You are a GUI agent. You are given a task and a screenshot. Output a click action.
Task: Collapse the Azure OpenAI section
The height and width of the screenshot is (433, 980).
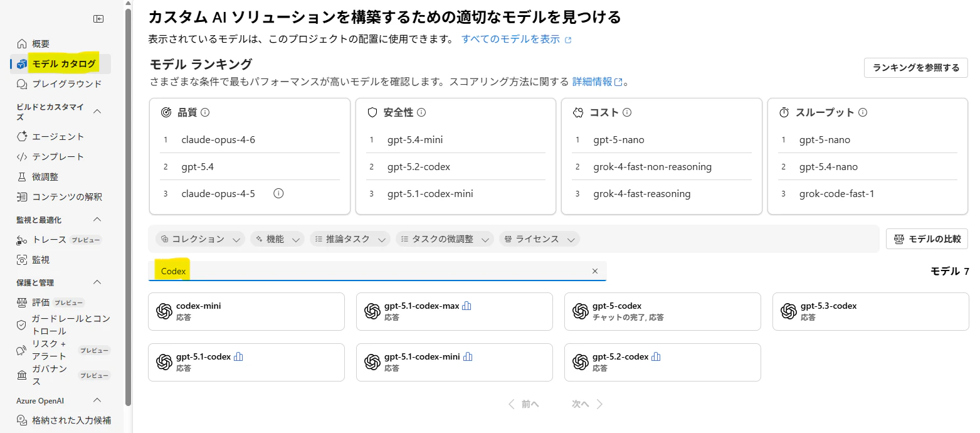pyautogui.click(x=97, y=400)
